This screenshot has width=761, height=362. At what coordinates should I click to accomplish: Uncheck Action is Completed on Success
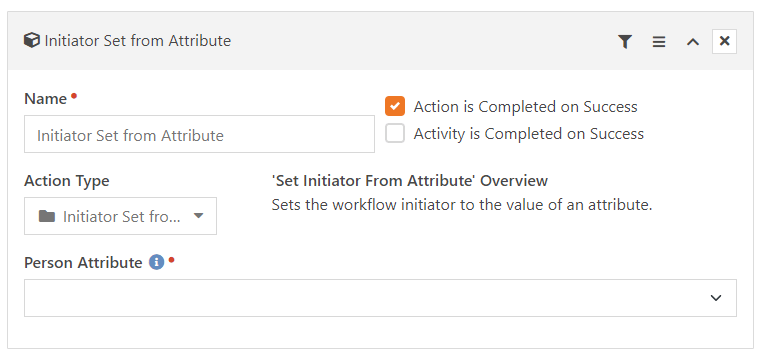(x=395, y=106)
